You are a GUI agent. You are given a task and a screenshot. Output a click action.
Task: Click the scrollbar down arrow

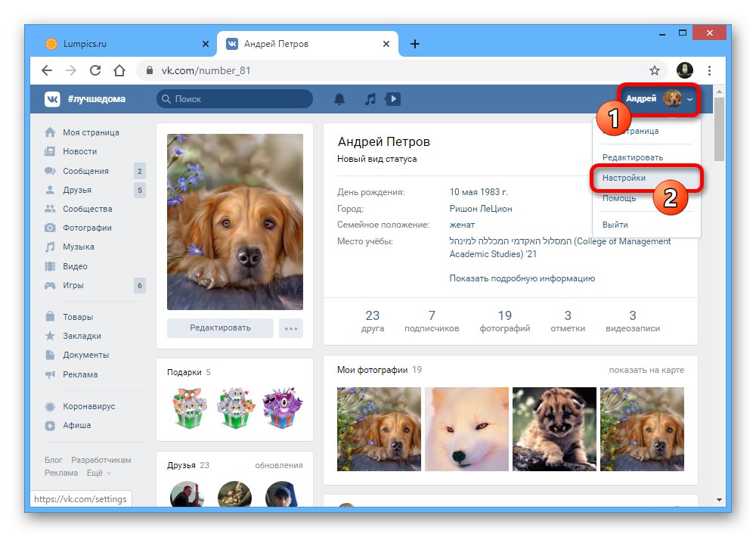coord(720,500)
